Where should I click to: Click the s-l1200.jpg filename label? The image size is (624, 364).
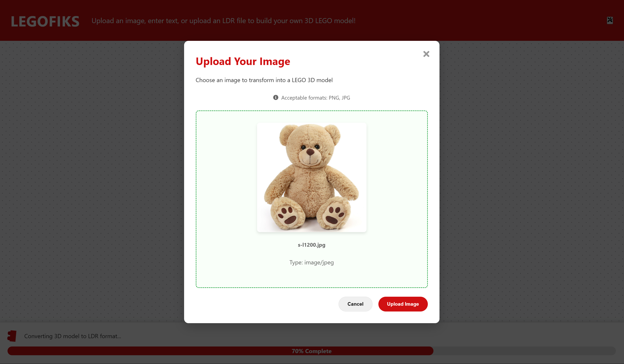tap(311, 245)
